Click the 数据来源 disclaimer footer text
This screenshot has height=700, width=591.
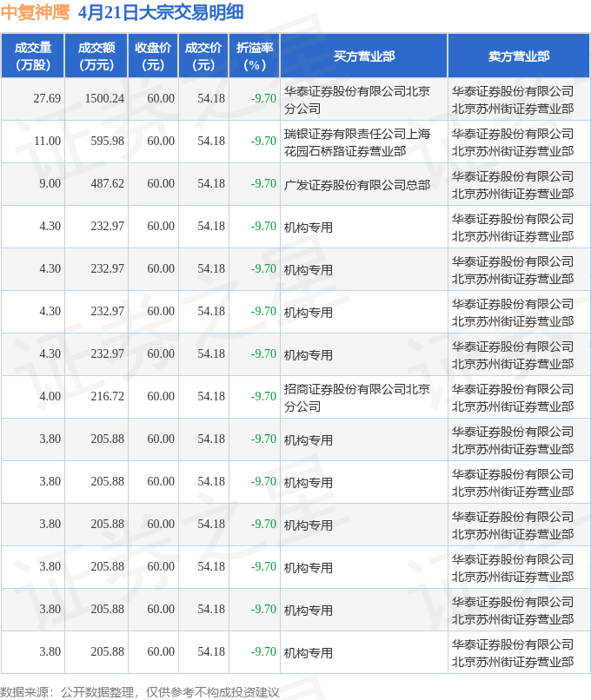coord(140,691)
